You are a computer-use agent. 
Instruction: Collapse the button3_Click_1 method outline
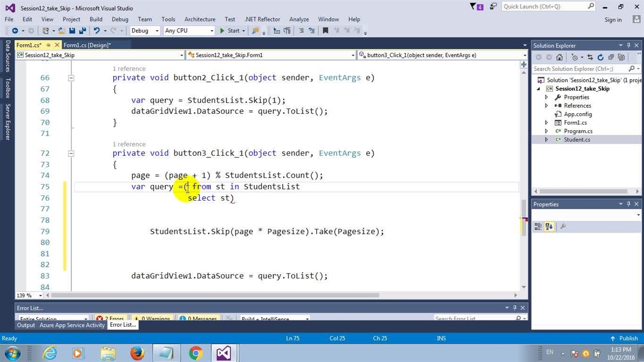tap(71, 153)
